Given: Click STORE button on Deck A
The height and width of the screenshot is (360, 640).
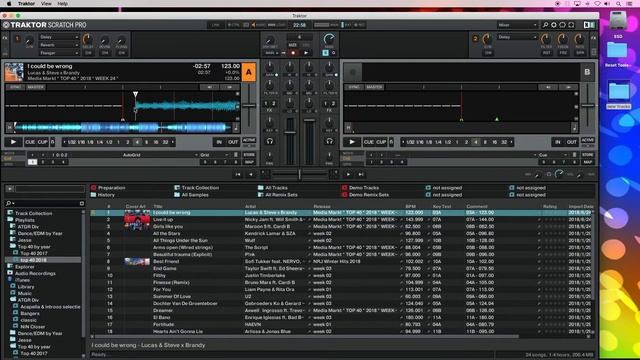Looking at the screenshot, I should (249, 155).
